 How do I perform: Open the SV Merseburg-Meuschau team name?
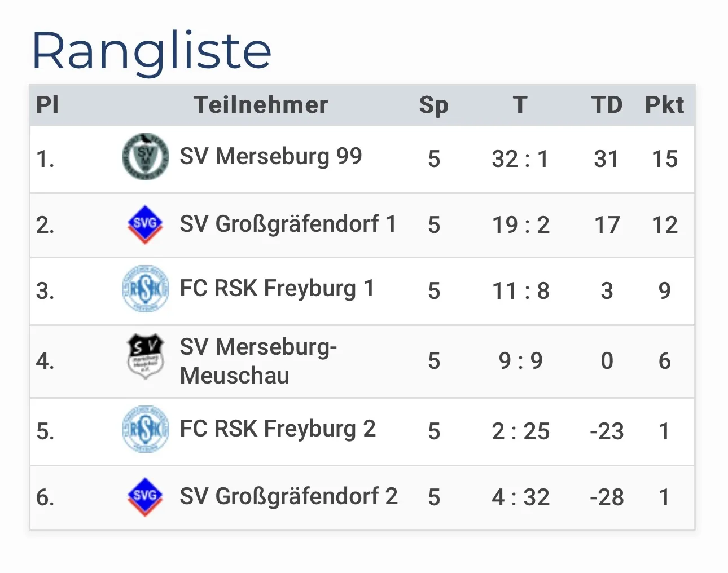[x=258, y=361]
